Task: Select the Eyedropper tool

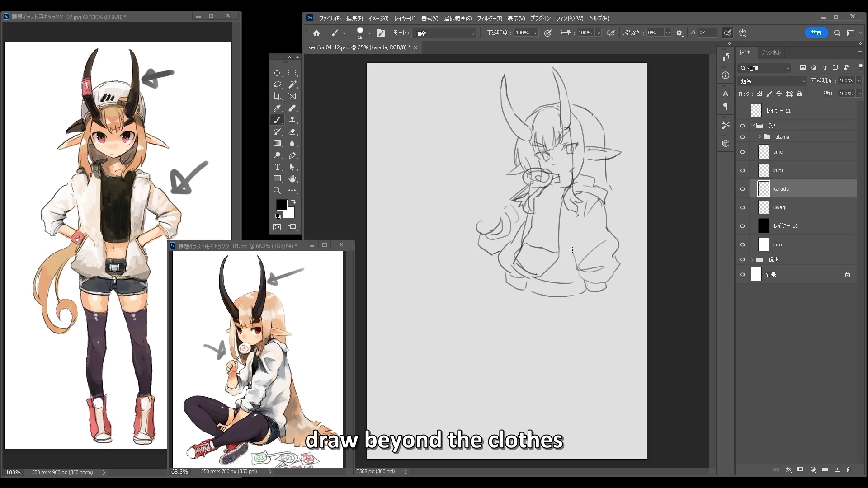Action: pyautogui.click(x=277, y=108)
